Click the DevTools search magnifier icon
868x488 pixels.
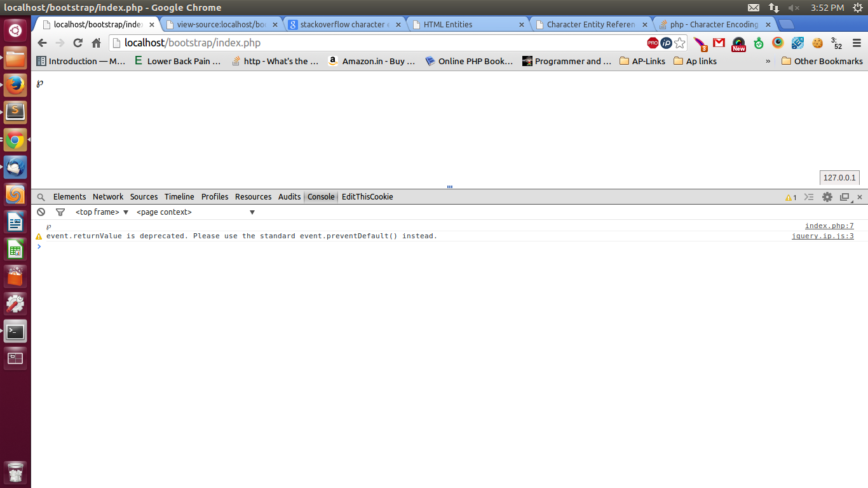point(41,197)
